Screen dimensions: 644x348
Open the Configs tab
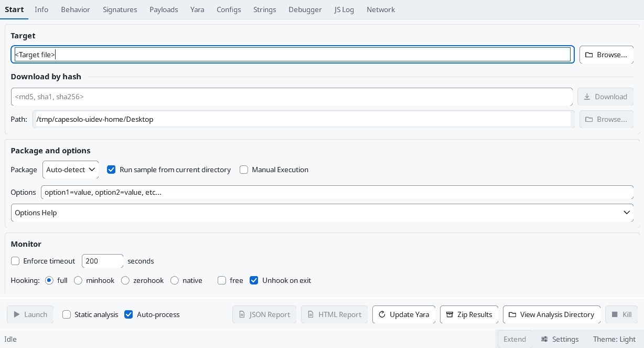point(229,9)
